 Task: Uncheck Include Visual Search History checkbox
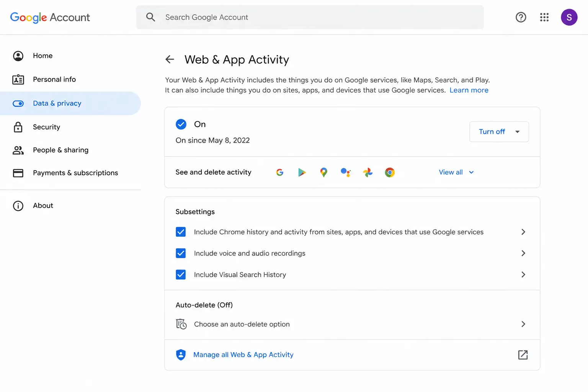[x=181, y=275]
